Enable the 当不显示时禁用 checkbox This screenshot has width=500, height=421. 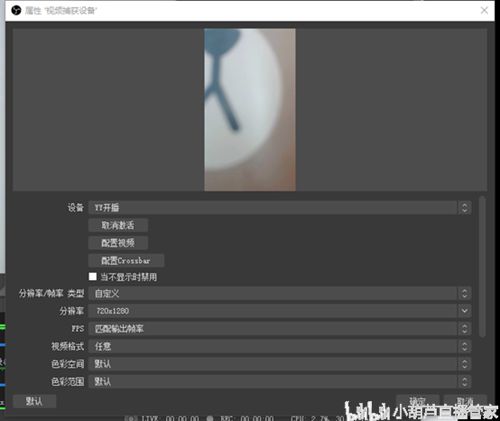[93, 277]
